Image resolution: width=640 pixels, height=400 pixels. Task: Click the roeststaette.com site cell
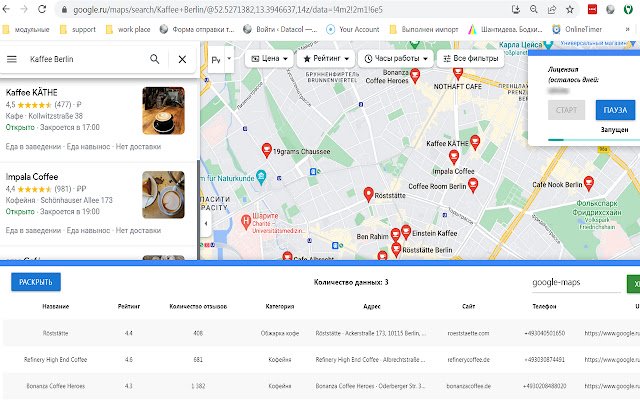[x=468, y=333]
